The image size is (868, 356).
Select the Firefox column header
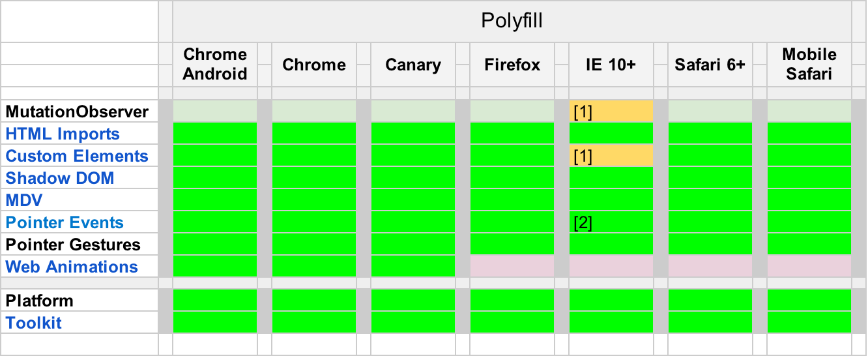[512, 65]
